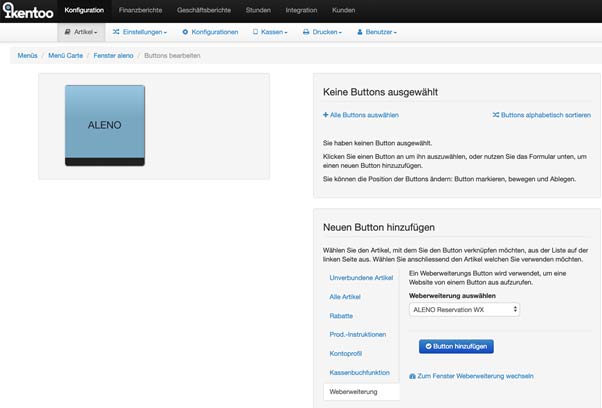The image size is (602, 408).
Task: Go to Geschäftsberichte section
Action: pyautogui.click(x=204, y=10)
